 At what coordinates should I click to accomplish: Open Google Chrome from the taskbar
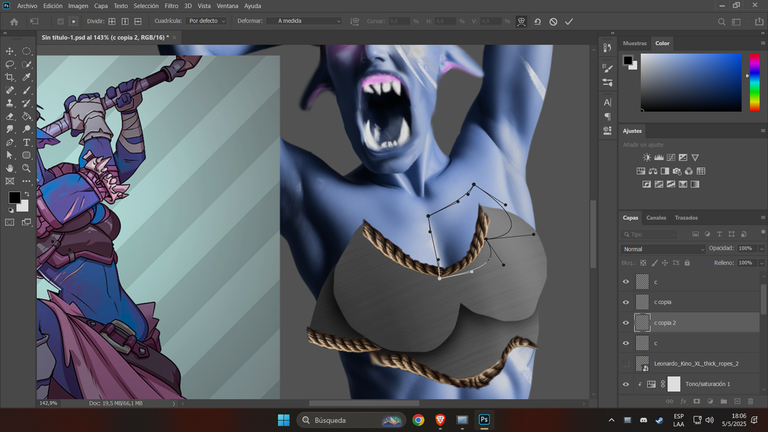tap(418, 420)
